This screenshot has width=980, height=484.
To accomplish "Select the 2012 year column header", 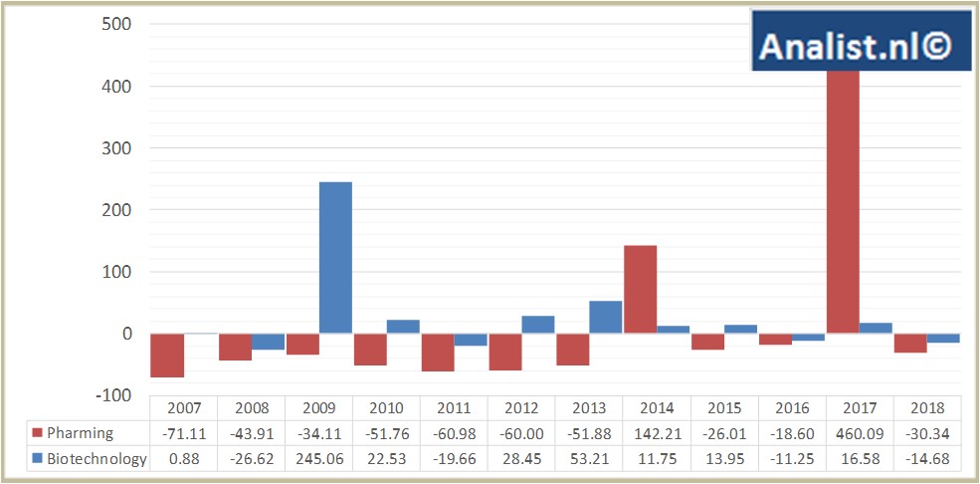I will tap(521, 408).
